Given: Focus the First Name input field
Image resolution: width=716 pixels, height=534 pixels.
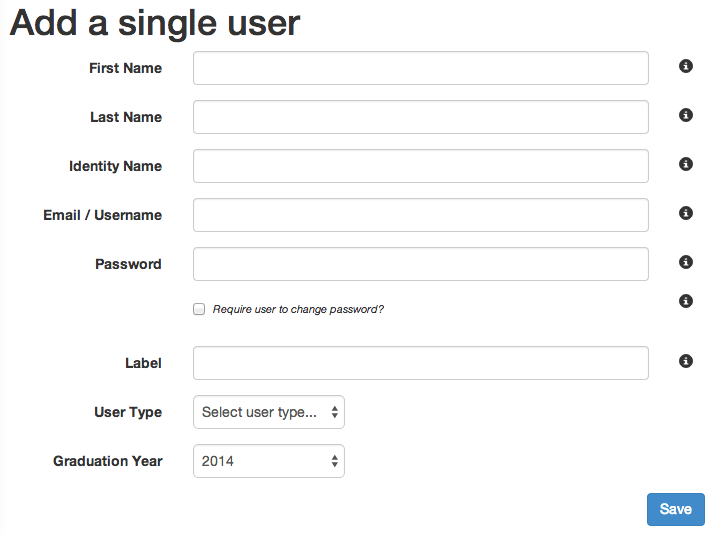Looking at the screenshot, I should click(x=421, y=68).
